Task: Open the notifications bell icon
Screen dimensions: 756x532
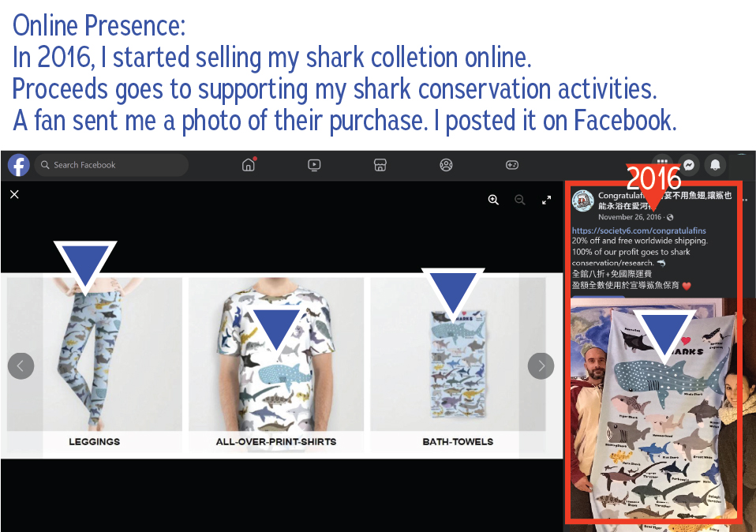Action: (x=715, y=165)
